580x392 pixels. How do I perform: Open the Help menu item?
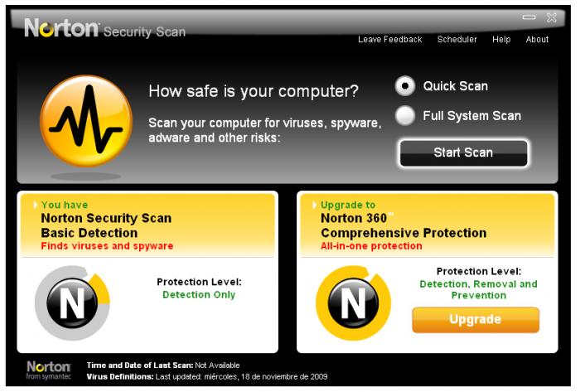pos(501,39)
